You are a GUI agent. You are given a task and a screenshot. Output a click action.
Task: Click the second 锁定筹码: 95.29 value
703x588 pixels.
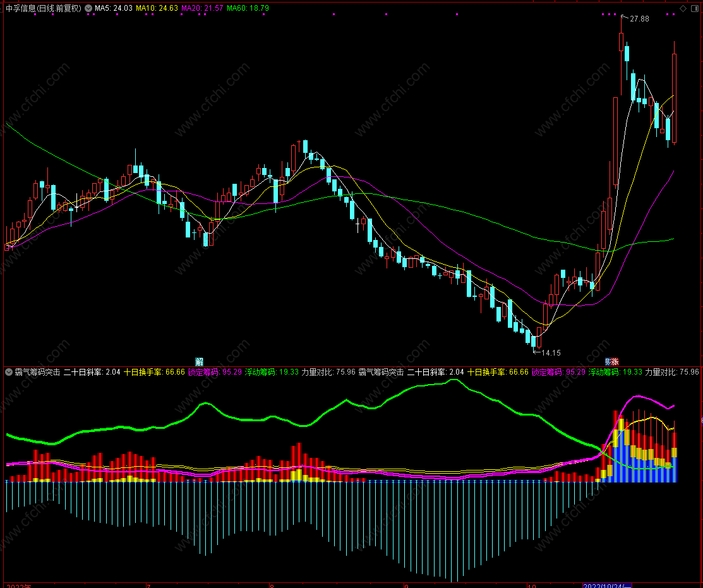558,372
